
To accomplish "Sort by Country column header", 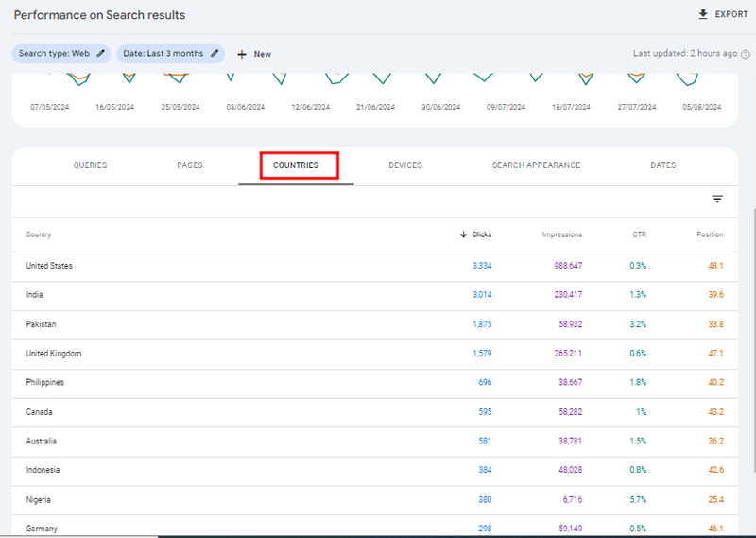I will pos(39,234).
